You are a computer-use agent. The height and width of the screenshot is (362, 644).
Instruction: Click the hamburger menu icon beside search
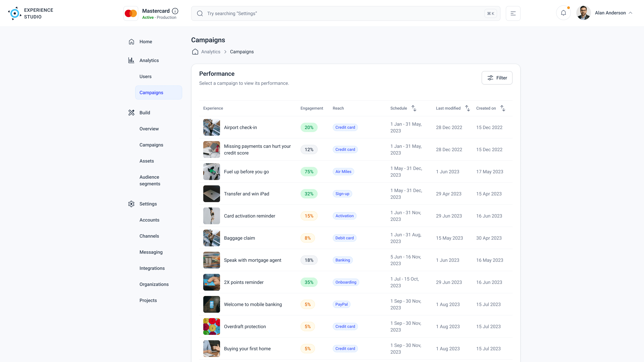point(513,13)
